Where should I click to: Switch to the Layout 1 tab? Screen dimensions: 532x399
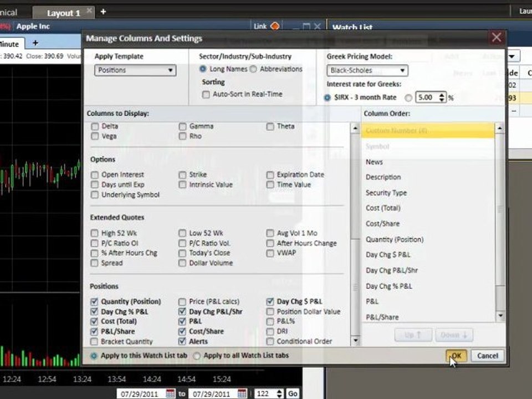point(63,13)
